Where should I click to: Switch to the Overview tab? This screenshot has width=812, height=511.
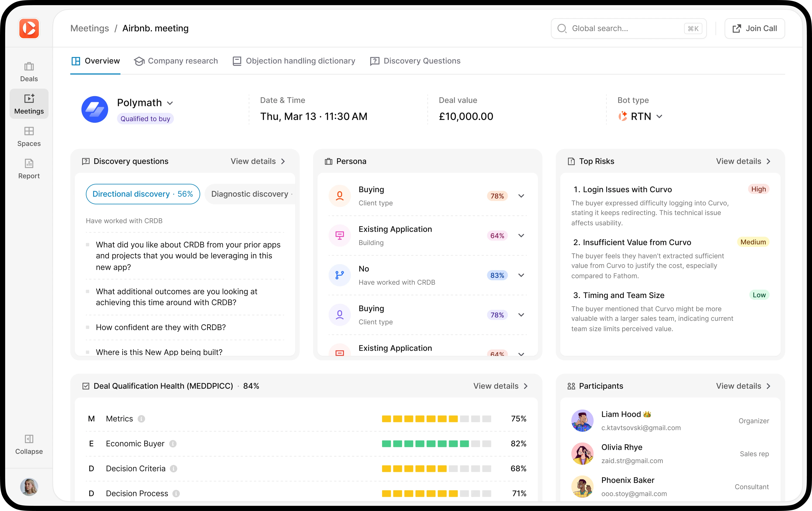click(x=95, y=61)
